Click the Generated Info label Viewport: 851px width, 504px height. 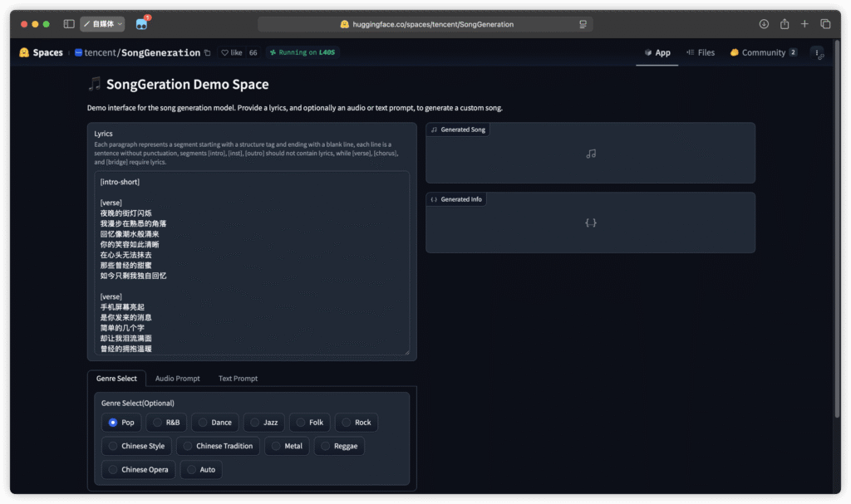click(456, 199)
